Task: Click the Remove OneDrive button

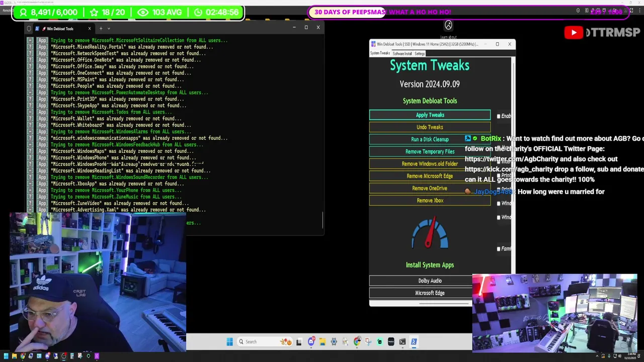Action: click(430, 188)
